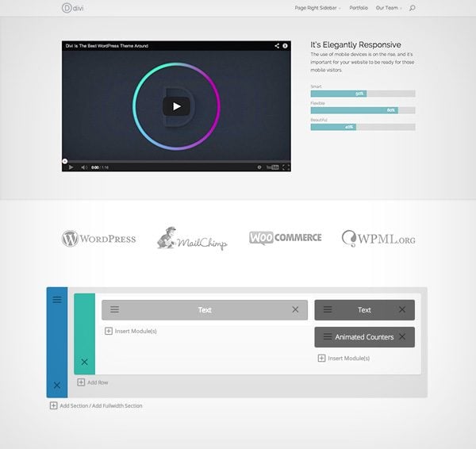Click the search magnifier icon in header
The height and width of the screenshot is (449, 476).
(412, 8)
